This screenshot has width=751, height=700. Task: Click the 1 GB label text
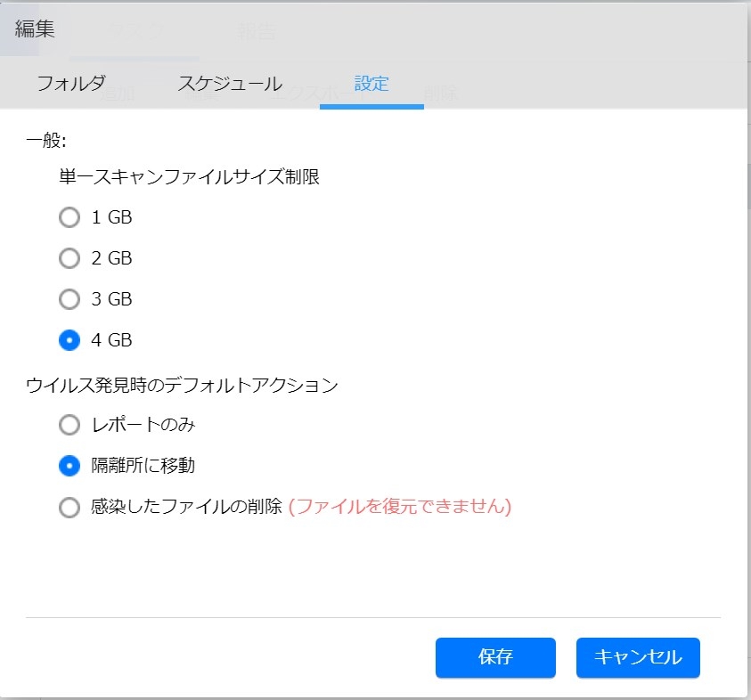[x=111, y=217]
